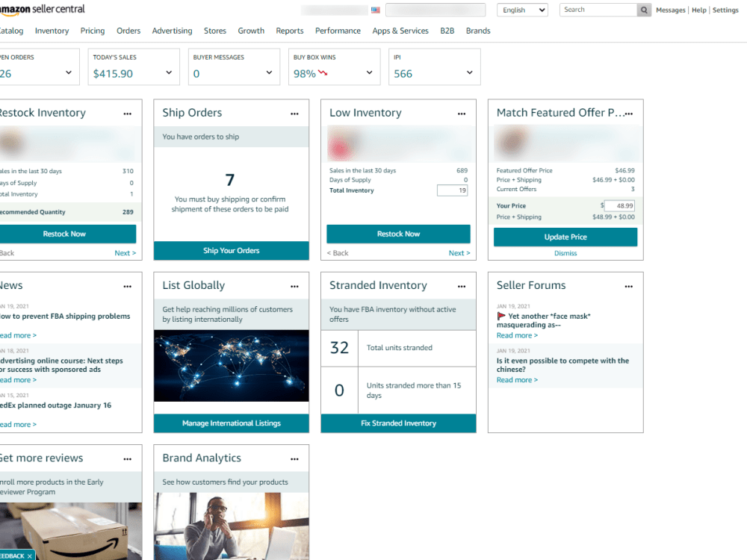Open Ship Orders card options menu

pyautogui.click(x=294, y=113)
